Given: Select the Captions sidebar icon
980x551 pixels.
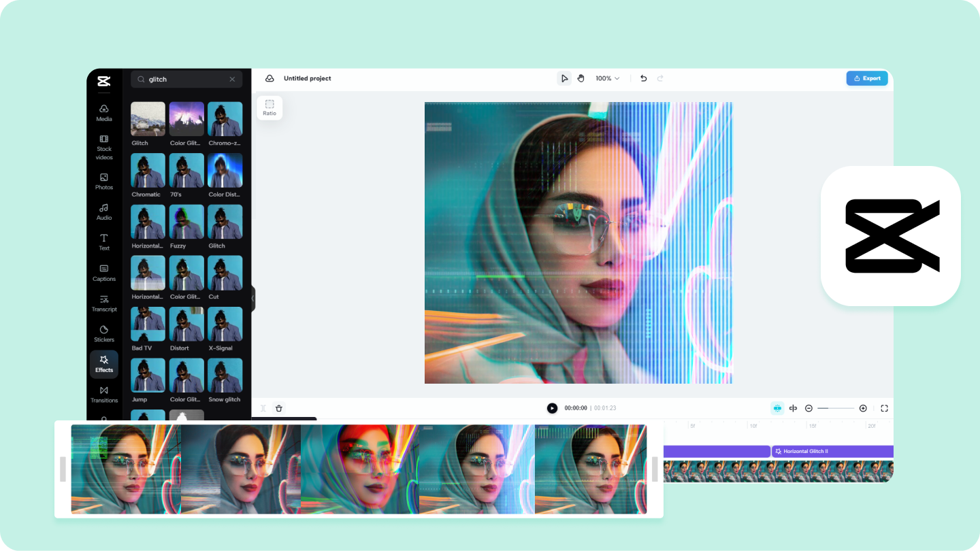Looking at the screenshot, I should 103,273.
